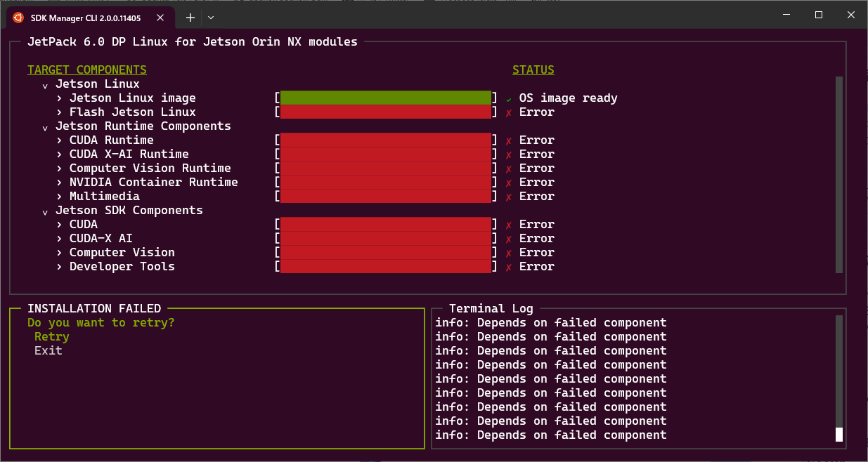Click the red X beside CUDA Runtime error
Viewport: 868px width, 462px height.
pyautogui.click(x=510, y=140)
